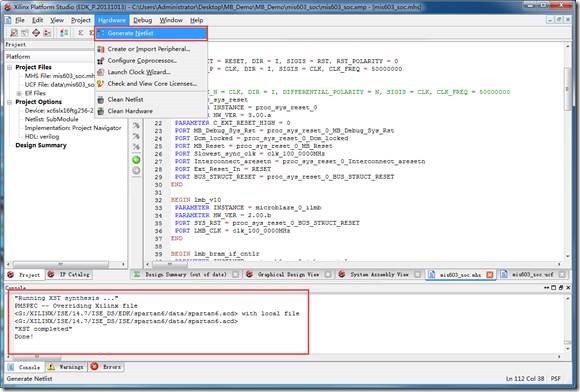
Task: Click the green circle icon beside editor
Action: (136, 160)
